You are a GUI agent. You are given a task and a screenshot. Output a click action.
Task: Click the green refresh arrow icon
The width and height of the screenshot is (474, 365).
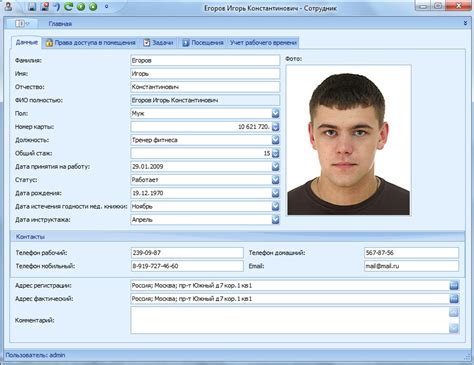coord(69,6)
